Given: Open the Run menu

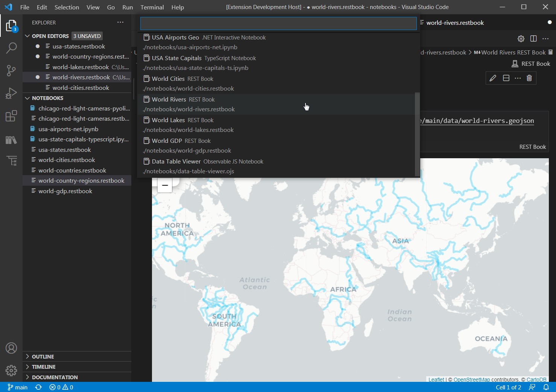Looking at the screenshot, I should pos(128,7).
